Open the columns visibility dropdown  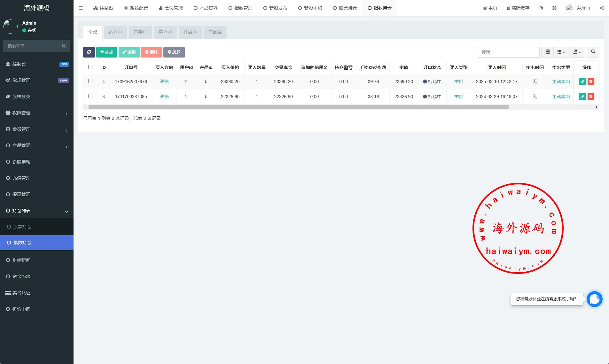[x=561, y=52]
